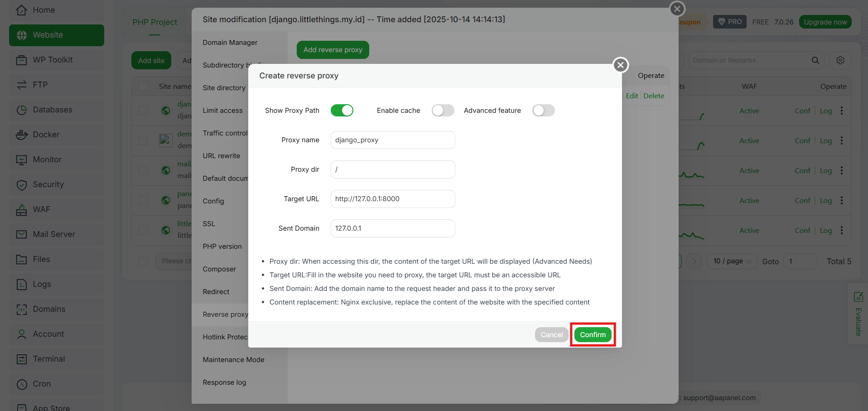Click the PRO diamond badge
This screenshot has height=411, width=868.
[x=730, y=22]
